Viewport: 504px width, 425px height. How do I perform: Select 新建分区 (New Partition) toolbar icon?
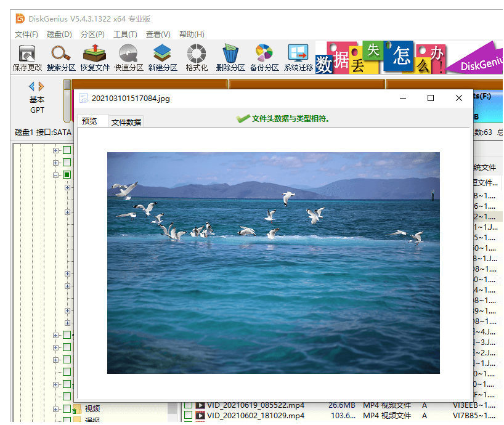pyautogui.click(x=163, y=58)
